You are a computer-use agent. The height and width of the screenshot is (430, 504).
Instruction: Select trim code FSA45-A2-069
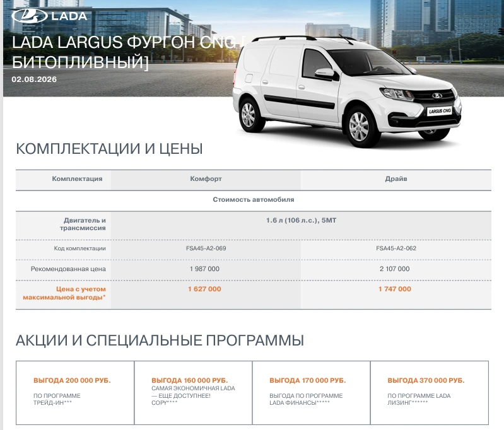[x=206, y=248]
